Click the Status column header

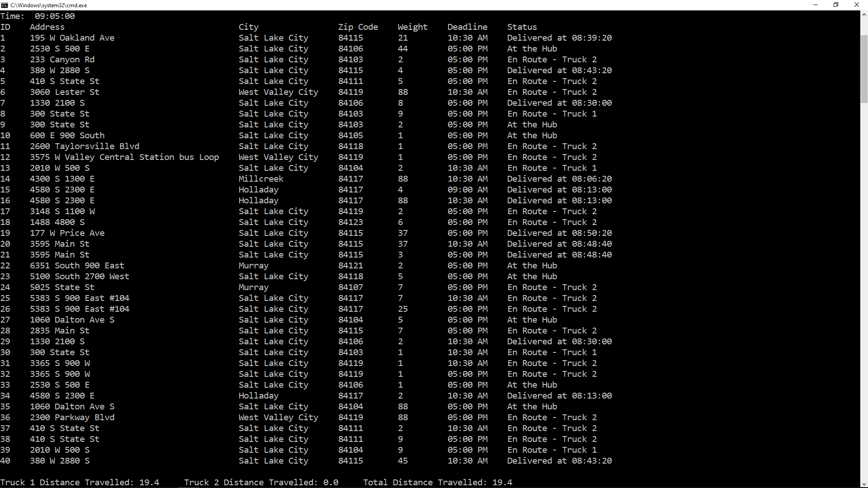[x=522, y=27]
